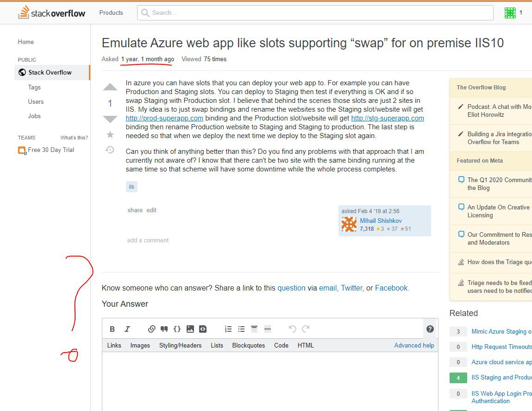Upvote the question
The width and height of the screenshot is (532, 411).
(x=110, y=87)
